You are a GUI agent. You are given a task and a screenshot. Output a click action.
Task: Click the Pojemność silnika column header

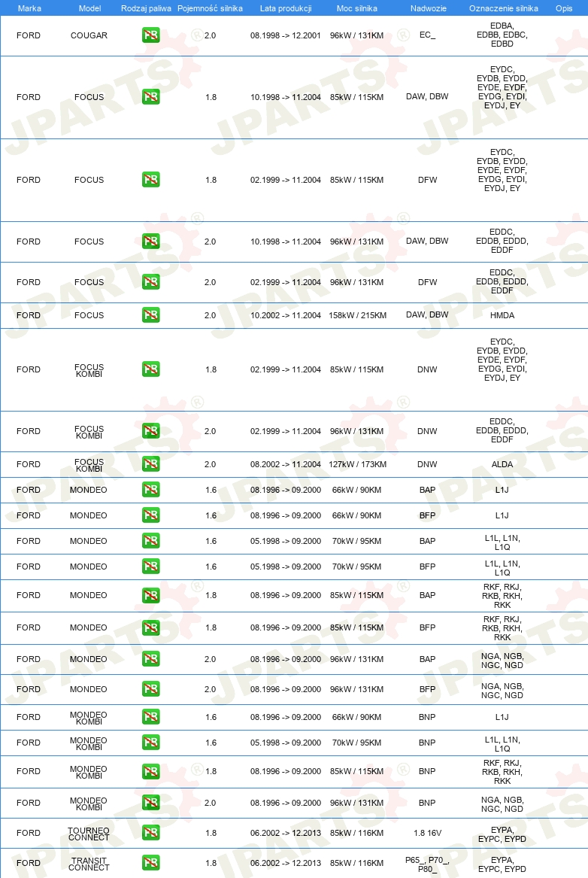pyautogui.click(x=211, y=8)
